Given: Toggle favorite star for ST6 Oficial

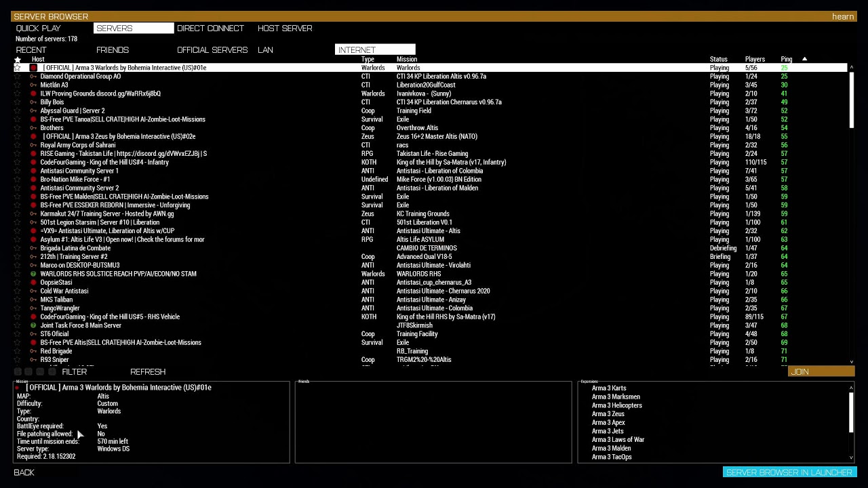Looking at the screenshot, I should coord(18,334).
